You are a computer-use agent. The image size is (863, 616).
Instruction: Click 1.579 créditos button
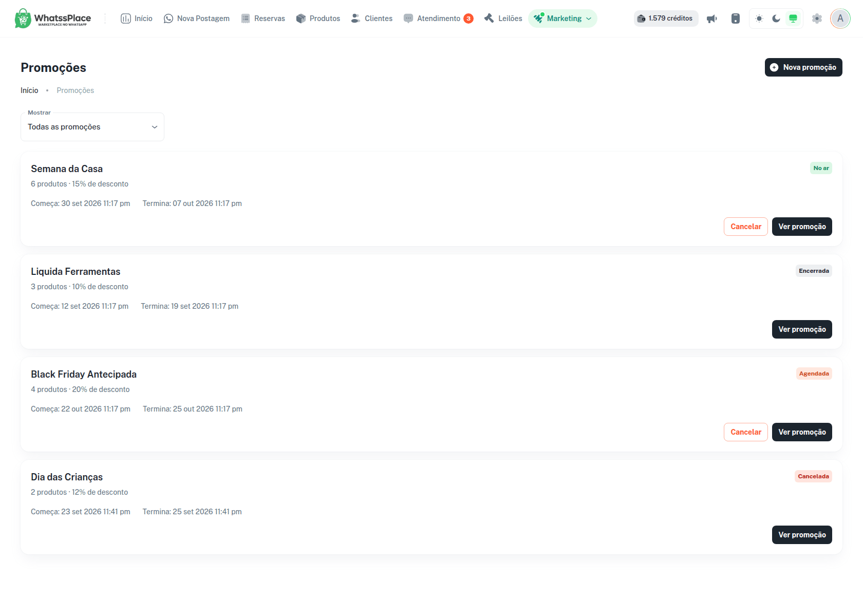tap(666, 18)
